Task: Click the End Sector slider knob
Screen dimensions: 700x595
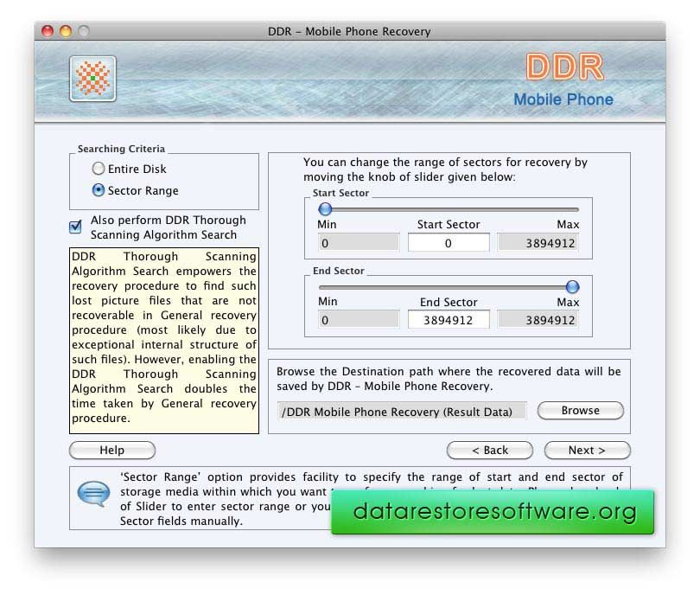Action: [572, 287]
